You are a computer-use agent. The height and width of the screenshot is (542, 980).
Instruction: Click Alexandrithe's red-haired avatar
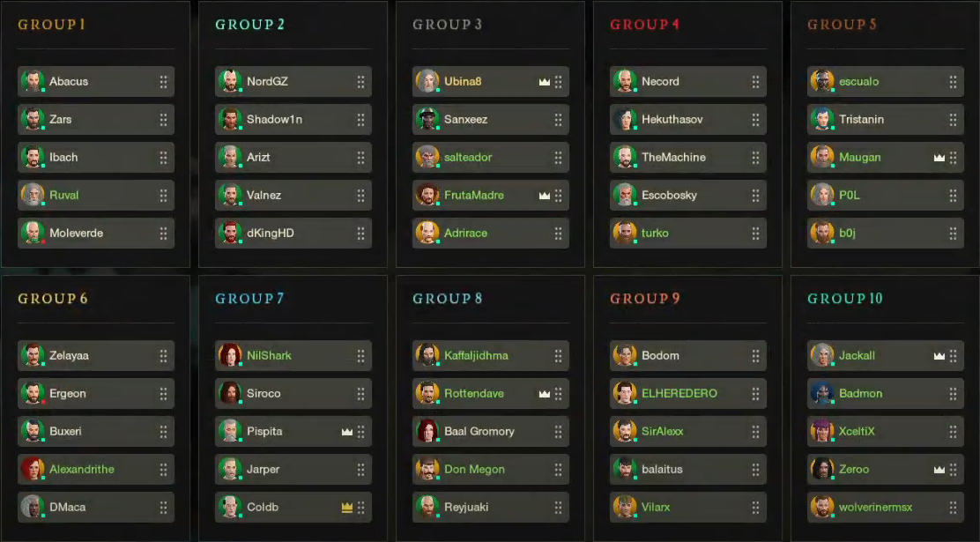[x=33, y=470]
